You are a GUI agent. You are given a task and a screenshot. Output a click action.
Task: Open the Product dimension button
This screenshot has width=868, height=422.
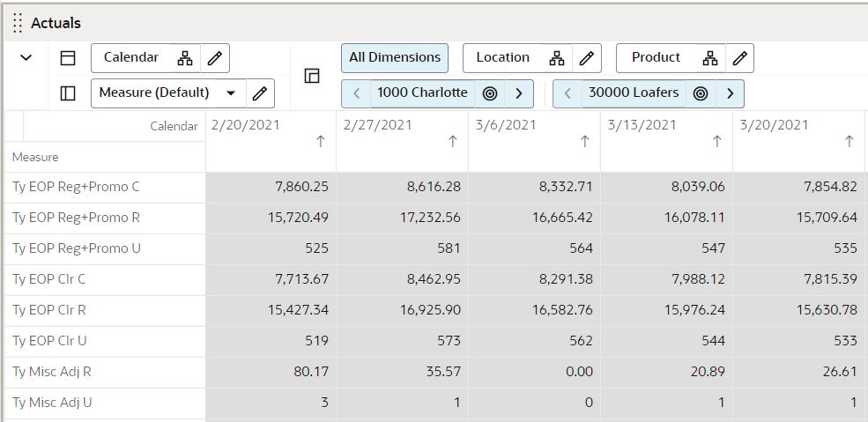[656, 57]
